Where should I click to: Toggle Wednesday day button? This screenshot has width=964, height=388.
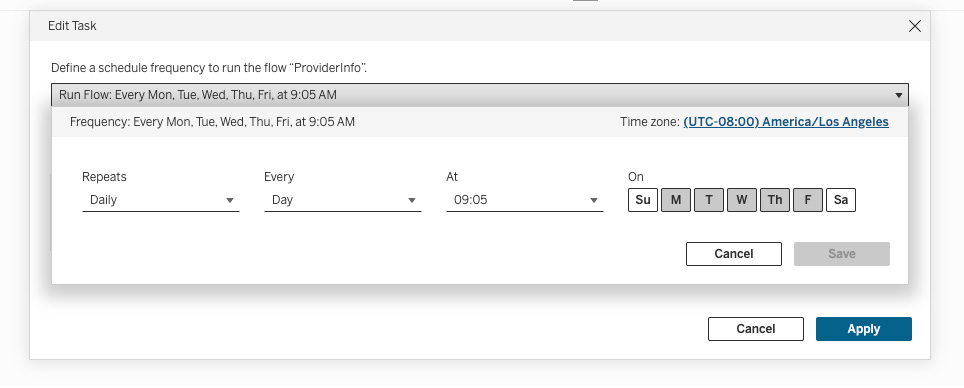(741, 200)
